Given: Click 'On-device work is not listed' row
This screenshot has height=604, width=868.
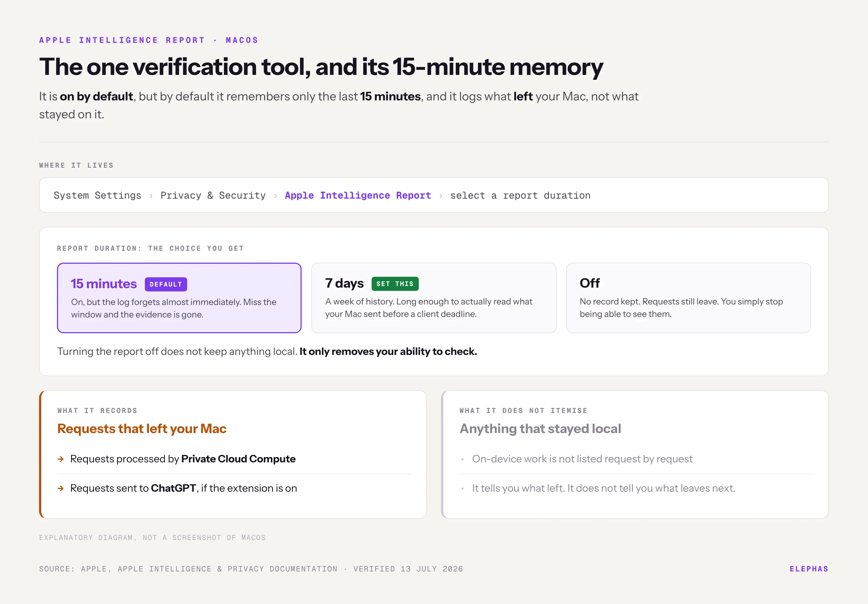Looking at the screenshot, I should tap(582, 459).
